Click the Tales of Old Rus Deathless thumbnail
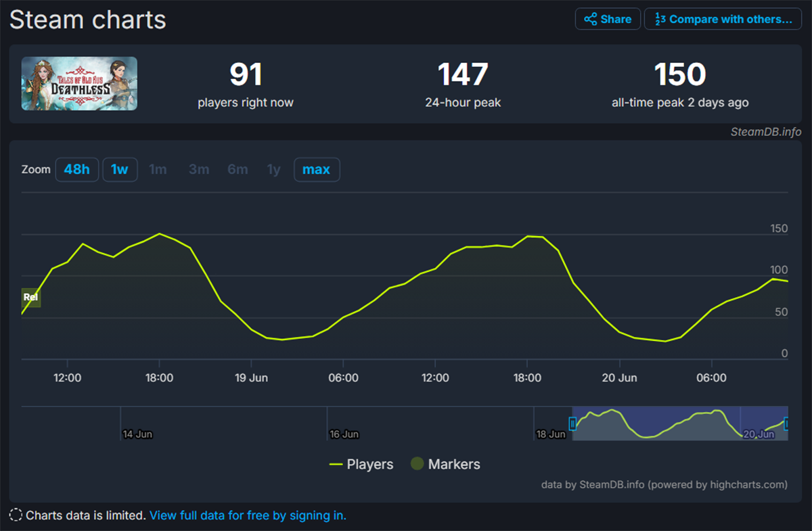The height and width of the screenshot is (531, 812). tap(79, 83)
